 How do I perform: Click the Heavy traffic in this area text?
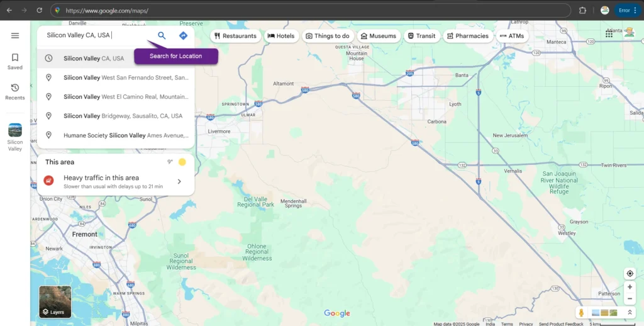101,177
